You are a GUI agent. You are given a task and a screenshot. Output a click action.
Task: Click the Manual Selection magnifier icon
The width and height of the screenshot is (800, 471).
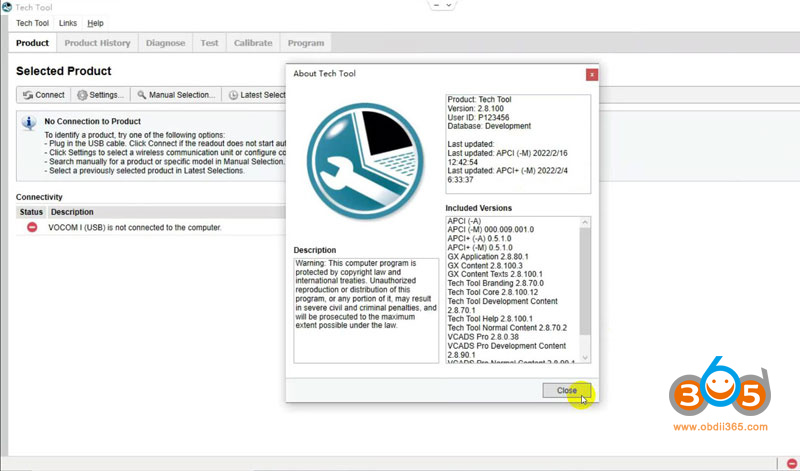pos(142,95)
